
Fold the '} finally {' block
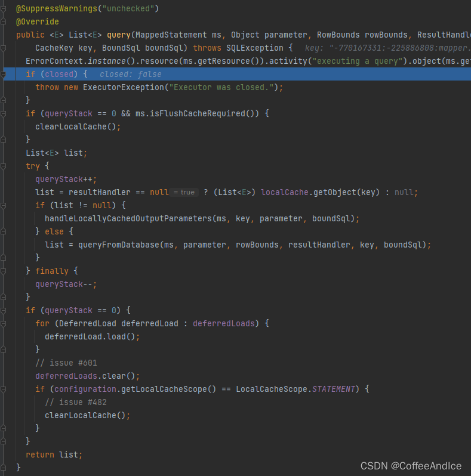[x=4, y=271]
